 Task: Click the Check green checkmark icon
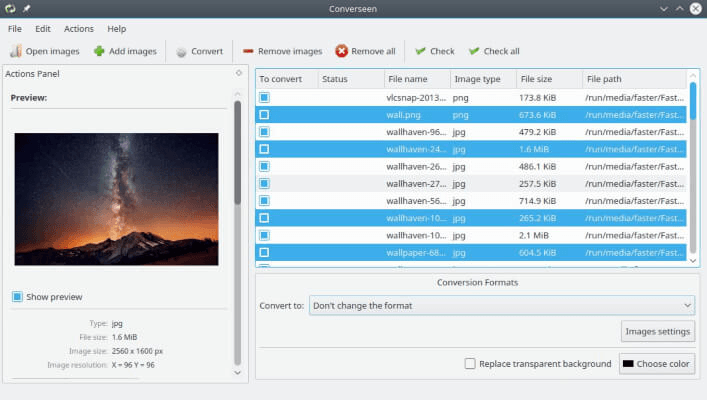420,51
